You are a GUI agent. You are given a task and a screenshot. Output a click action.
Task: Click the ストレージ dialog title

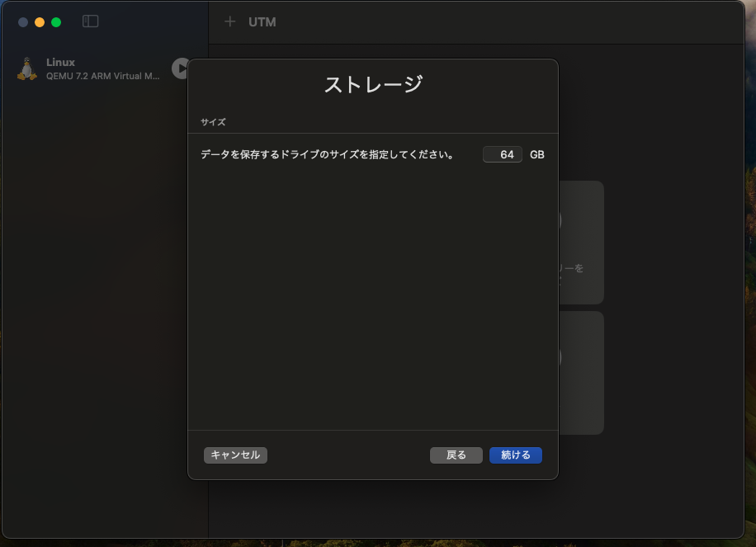click(372, 84)
